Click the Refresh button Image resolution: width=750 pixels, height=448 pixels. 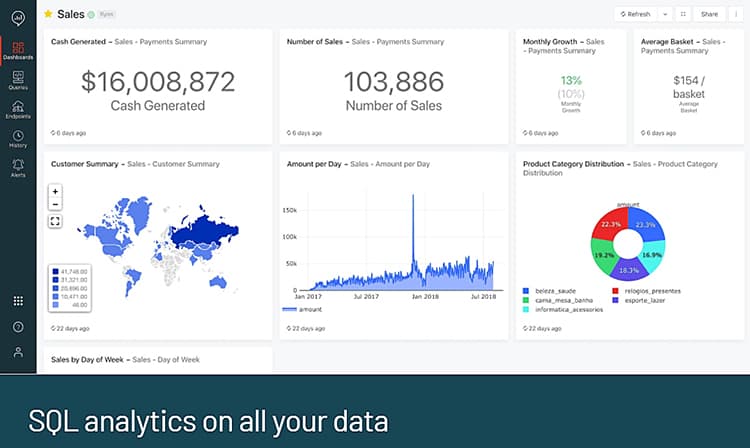pyautogui.click(x=636, y=14)
